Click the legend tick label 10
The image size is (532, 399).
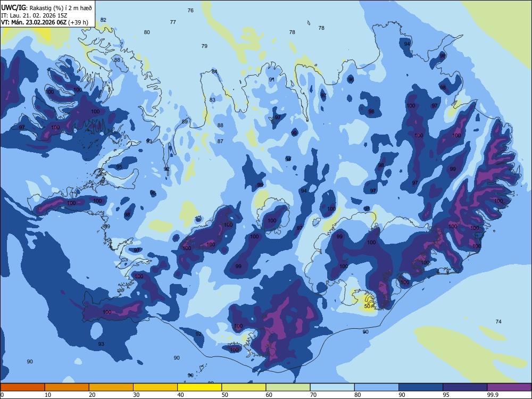tap(48, 395)
